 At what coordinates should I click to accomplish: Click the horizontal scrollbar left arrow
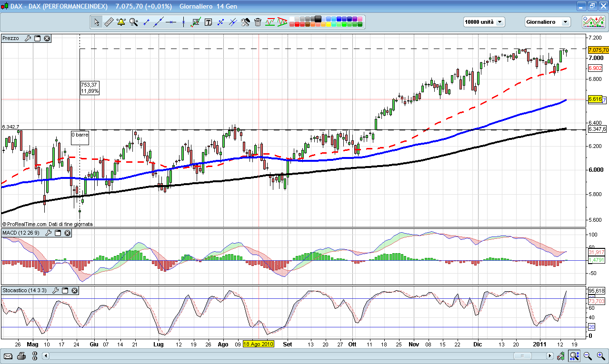pyautogui.click(x=46, y=355)
